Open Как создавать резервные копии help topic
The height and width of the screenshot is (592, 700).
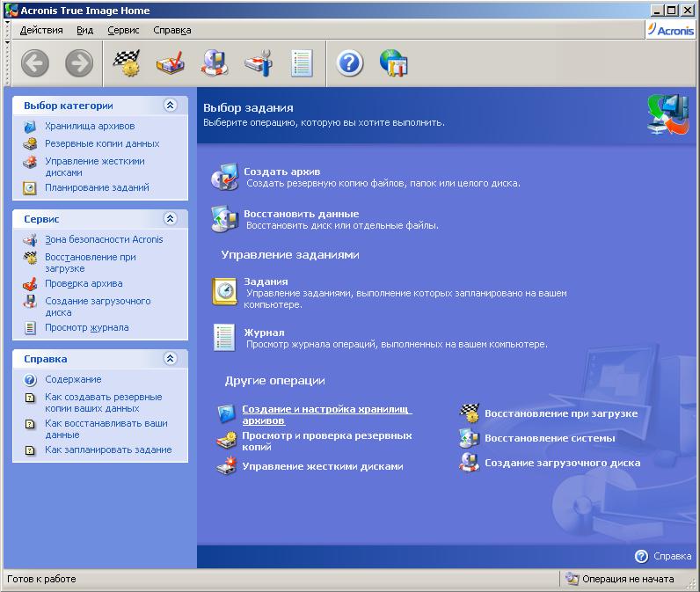104,403
